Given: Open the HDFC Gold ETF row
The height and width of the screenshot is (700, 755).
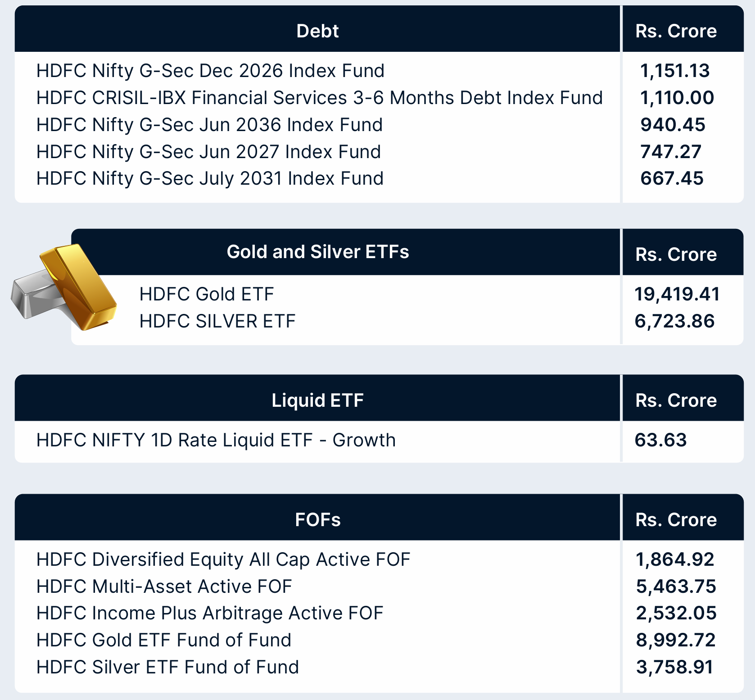Looking at the screenshot, I should [x=207, y=294].
